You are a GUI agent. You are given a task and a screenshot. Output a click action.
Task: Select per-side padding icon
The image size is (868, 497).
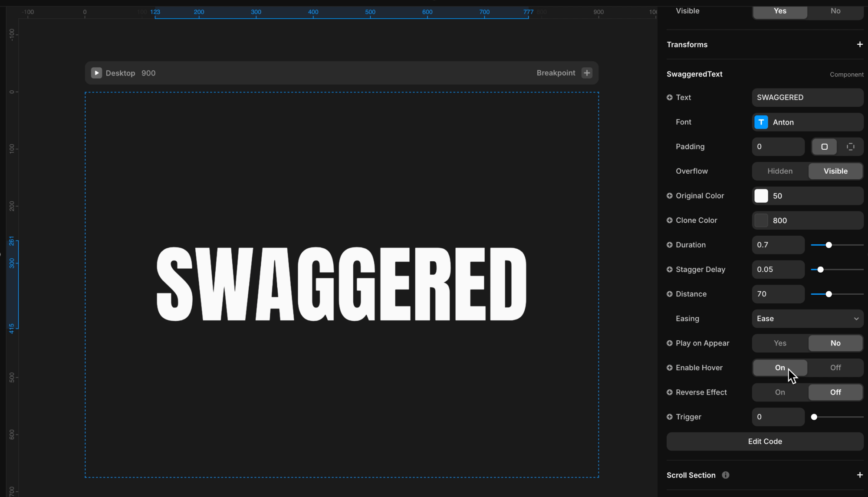[850, 147]
